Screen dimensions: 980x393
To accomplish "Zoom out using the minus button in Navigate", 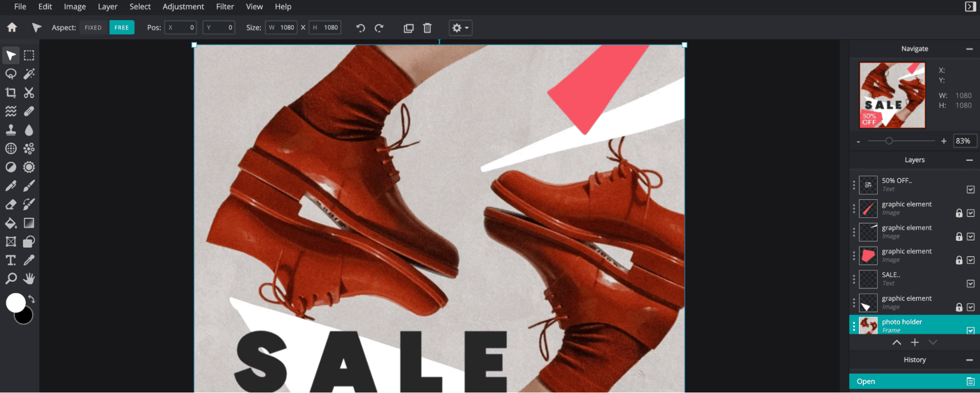I will [858, 141].
